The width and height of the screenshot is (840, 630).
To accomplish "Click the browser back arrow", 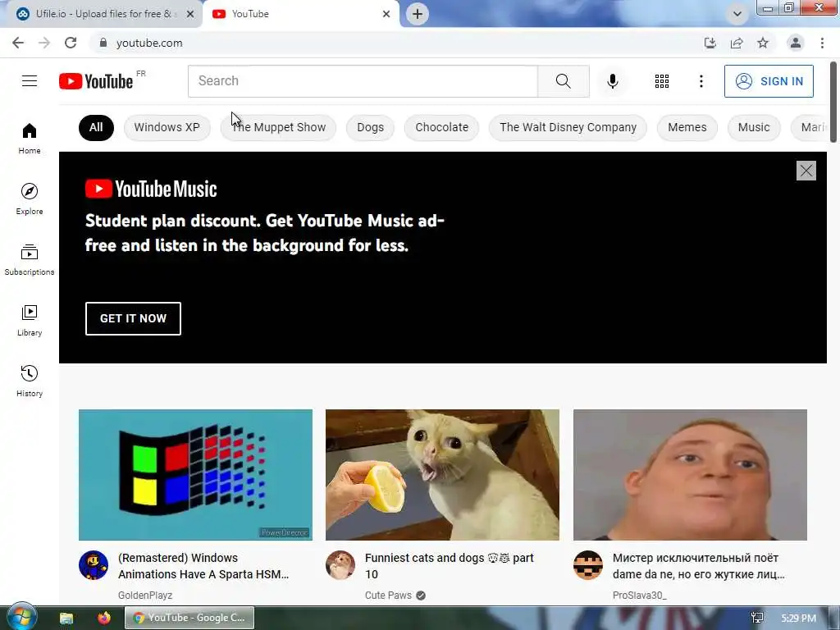I will (18, 43).
